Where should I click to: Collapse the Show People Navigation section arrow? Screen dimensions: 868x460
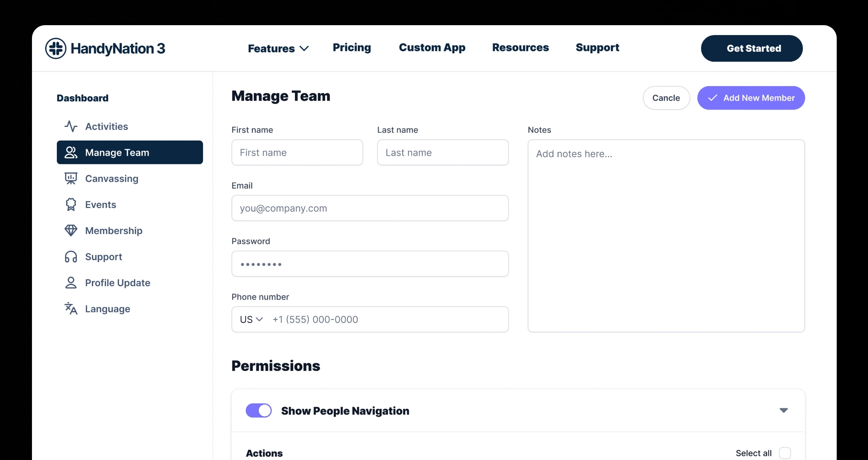pyautogui.click(x=784, y=410)
